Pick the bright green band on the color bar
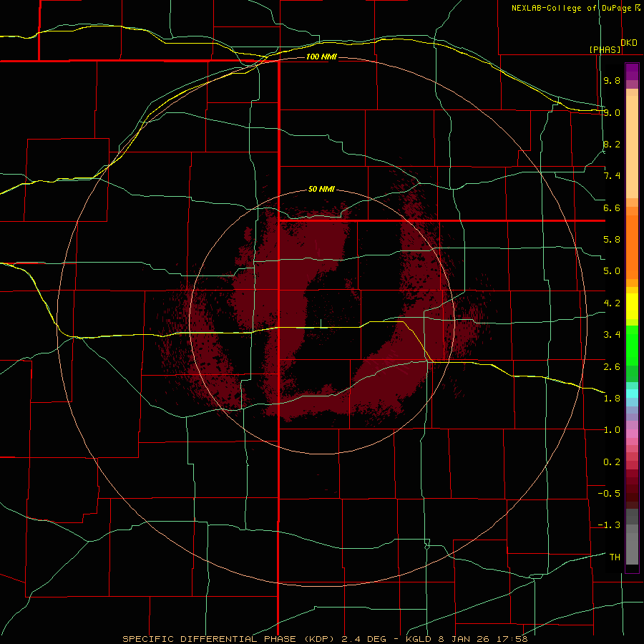This screenshot has width=644, height=644. (x=632, y=345)
